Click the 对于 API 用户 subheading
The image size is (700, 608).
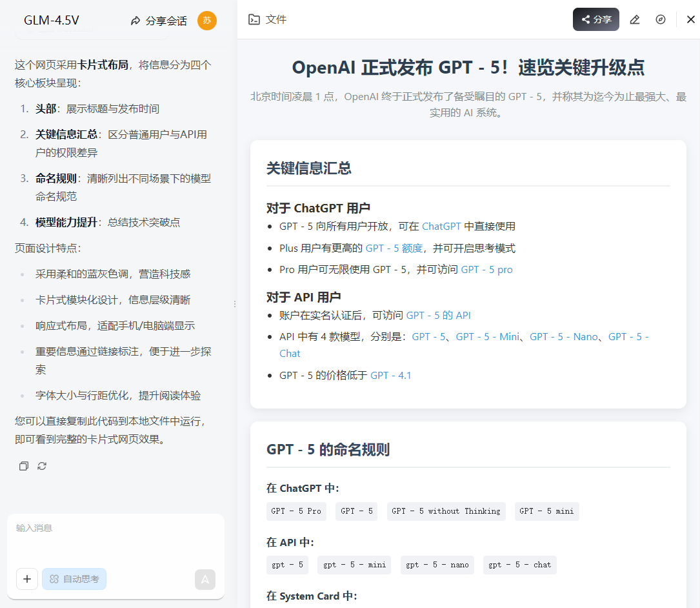click(x=304, y=297)
